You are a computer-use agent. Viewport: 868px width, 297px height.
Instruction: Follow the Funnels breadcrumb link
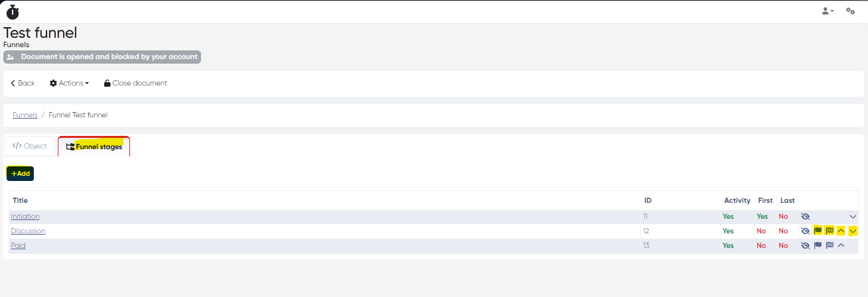[x=25, y=115]
